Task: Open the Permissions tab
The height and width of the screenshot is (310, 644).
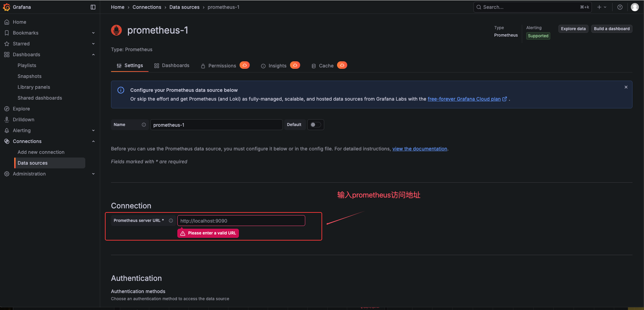Action: (x=218, y=66)
